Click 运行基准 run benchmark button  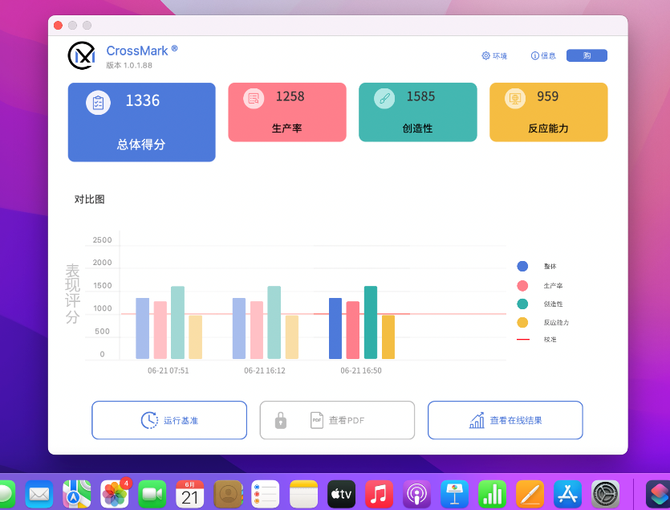click(169, 420)
